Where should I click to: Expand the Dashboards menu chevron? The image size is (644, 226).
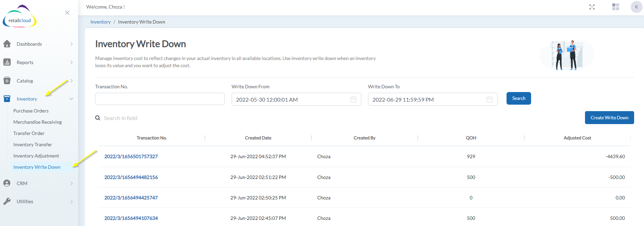click(x=71, y=44)
